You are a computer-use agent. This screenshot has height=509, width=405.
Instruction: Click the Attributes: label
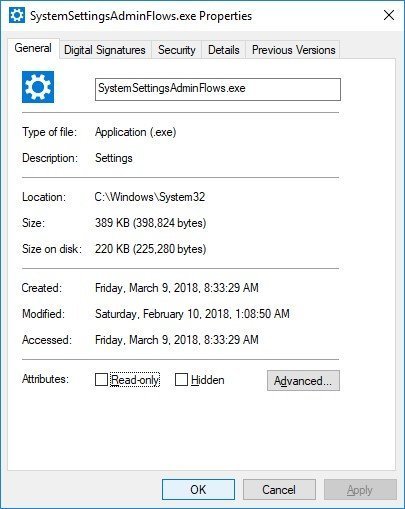pos(45,379)
